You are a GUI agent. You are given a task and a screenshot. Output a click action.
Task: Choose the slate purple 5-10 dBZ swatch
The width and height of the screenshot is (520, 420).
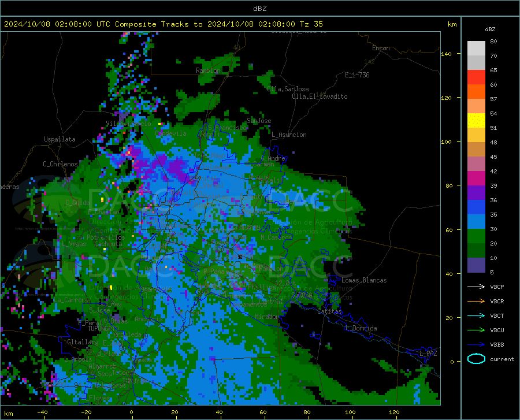(476, 265)
